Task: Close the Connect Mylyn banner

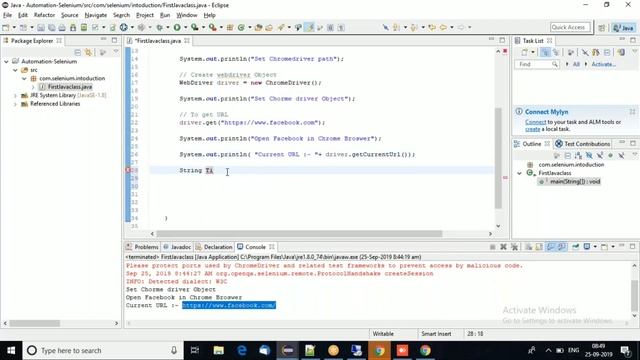Action: 632,111
